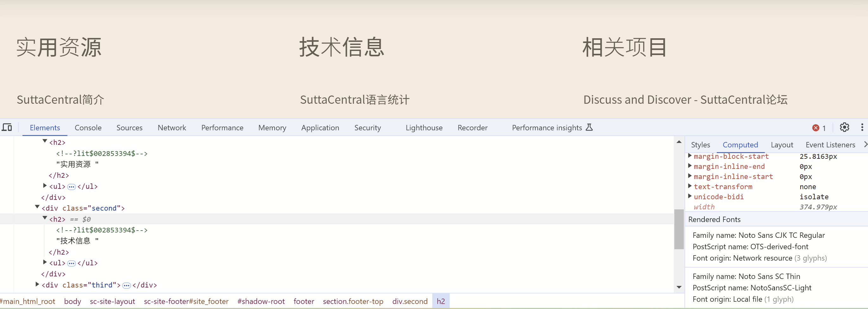Open the Network panel tab

coord(172,128)
